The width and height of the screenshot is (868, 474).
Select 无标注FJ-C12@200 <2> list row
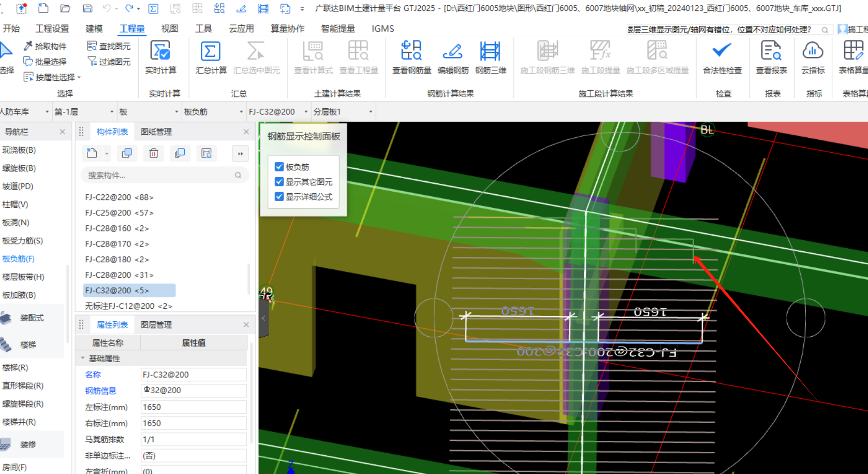click(128, 306)
